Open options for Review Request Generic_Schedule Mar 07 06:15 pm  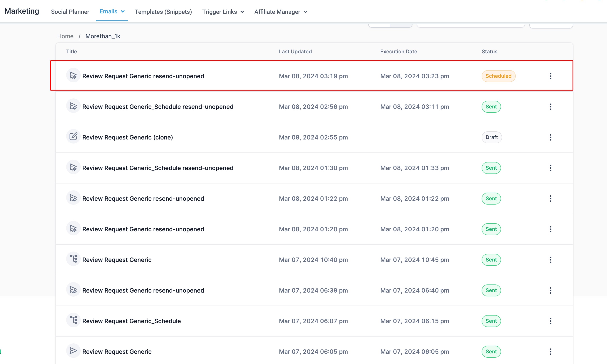[550, 321]
